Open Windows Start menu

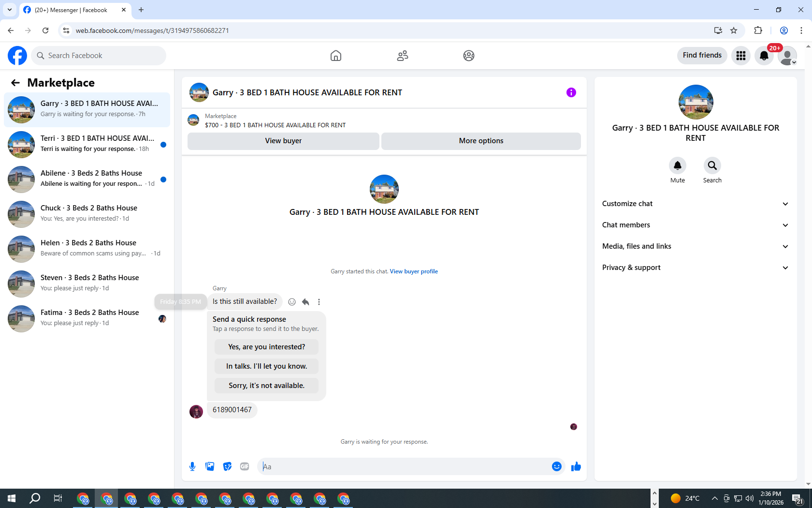point(12,498)
